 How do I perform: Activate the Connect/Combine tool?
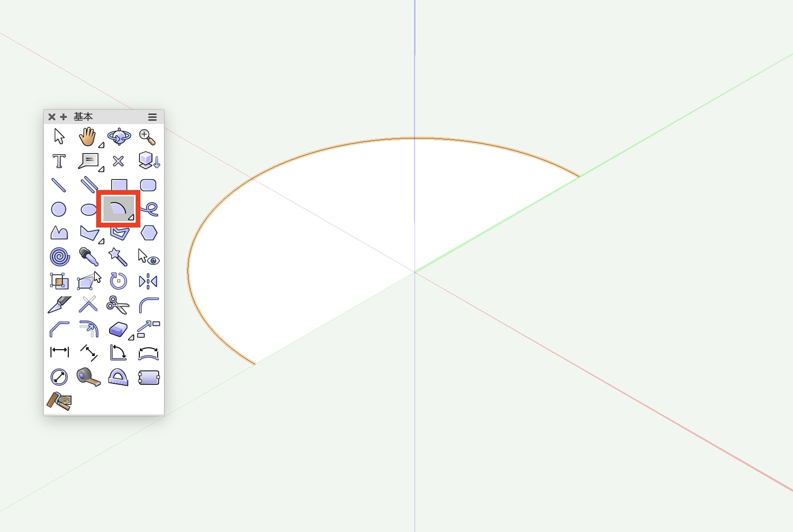click(x=88, y=304)
